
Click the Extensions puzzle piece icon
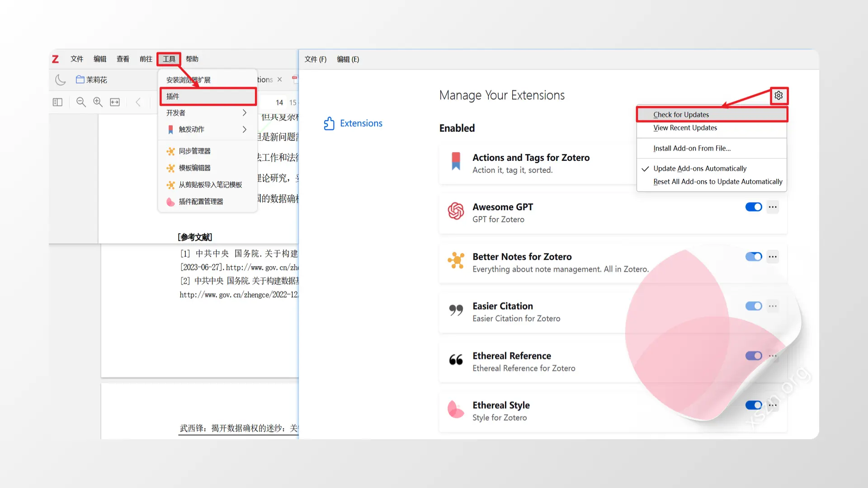coord(329,123)
